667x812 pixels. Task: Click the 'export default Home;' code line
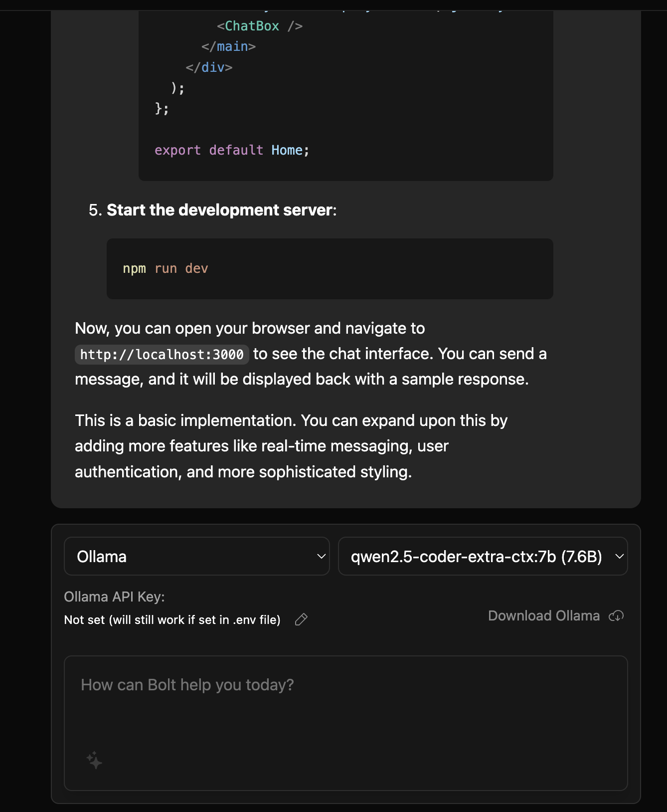(232, 150)
